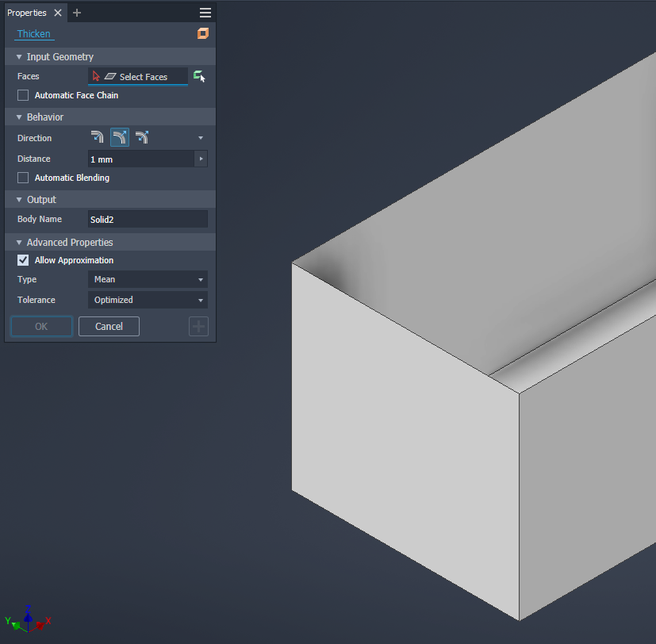
Task: Click the green solid selection icon beside Select Faces
Action: click(x=198, y=76)
